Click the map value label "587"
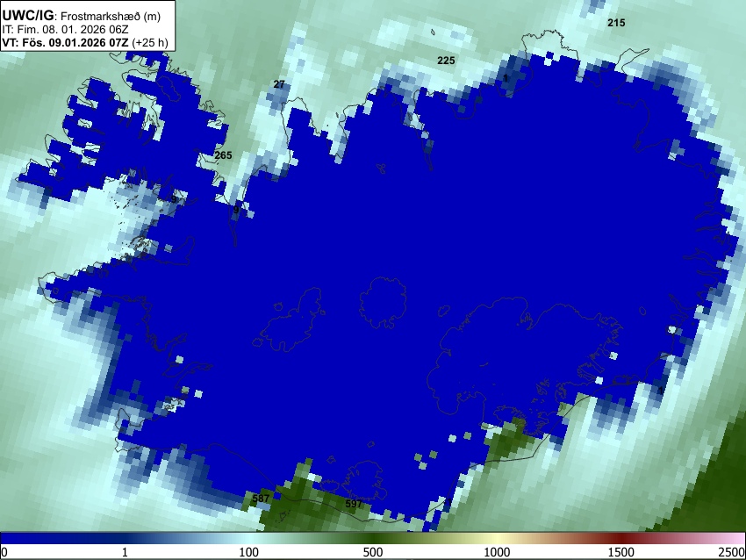The height and width of the screenshot is (560, 746). 261,499
